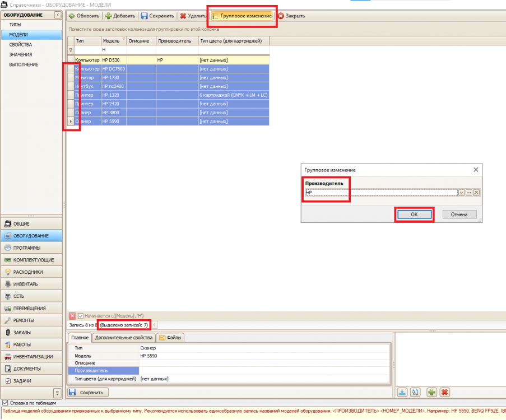Expand more sidebar sections with bottom chevron
This screenshot has width=506, height=420.
[57, 393]
